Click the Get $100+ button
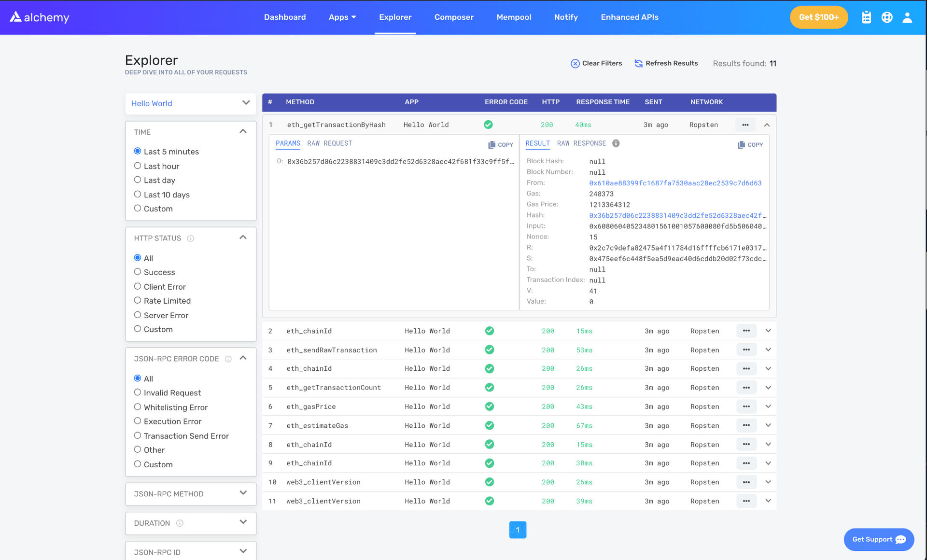 819,17
